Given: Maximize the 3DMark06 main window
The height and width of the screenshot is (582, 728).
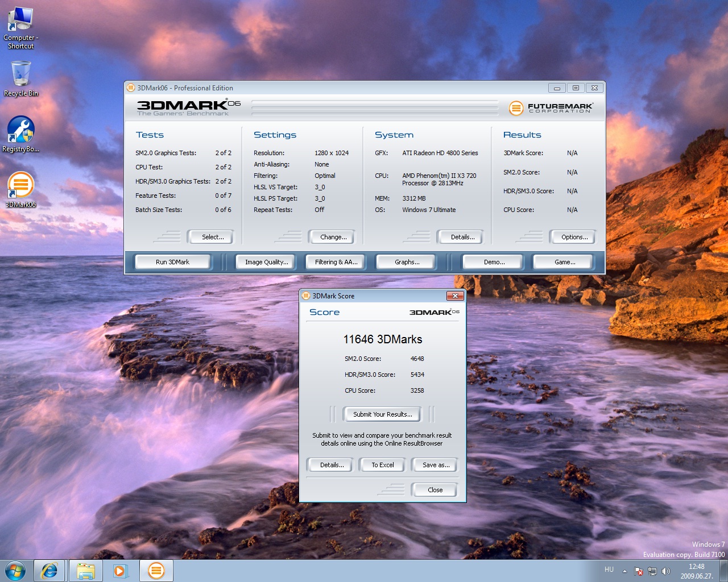Looking at the screenshot, I should [576, 88].
